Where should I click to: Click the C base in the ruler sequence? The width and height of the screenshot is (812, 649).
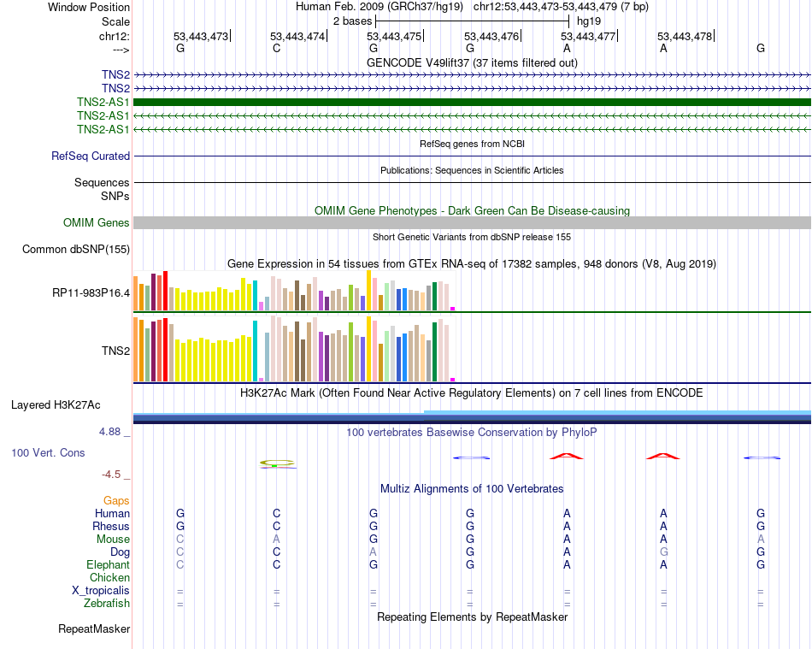[x=277, y=48]
